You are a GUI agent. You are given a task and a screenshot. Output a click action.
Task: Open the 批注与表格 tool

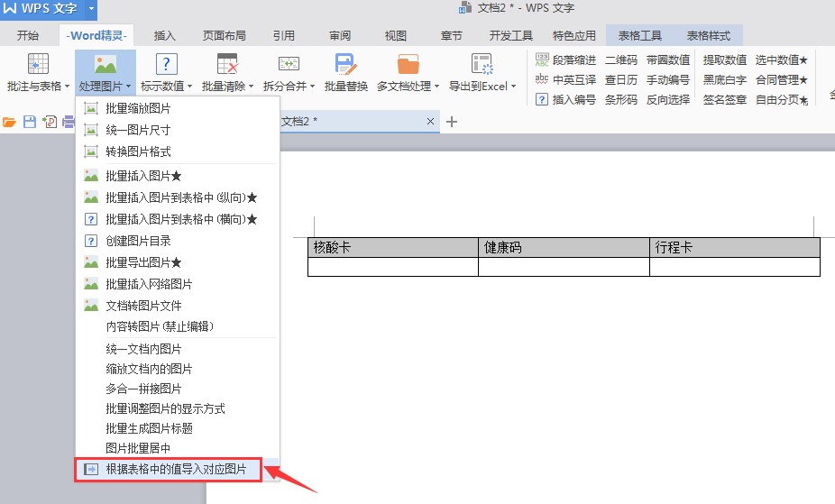(38, 72)
